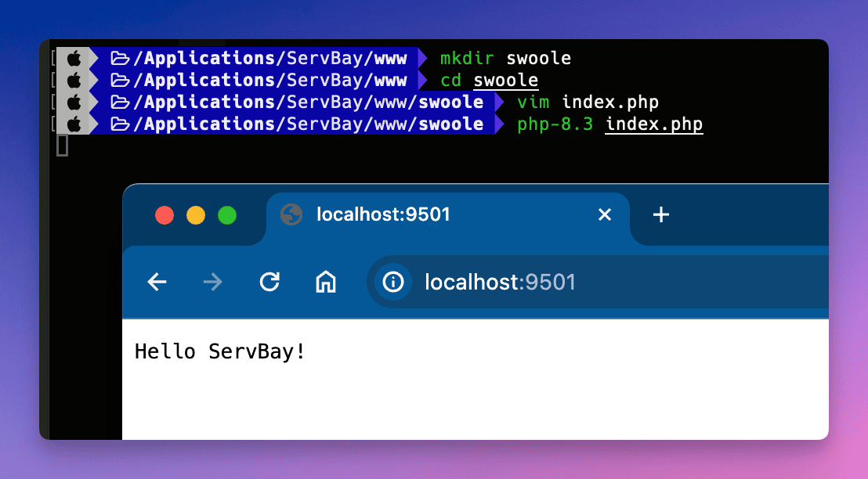The image size is (868, 479).
Task: Click the browser forward arrow
Action: pyautogui.click(x=212, y=282)
